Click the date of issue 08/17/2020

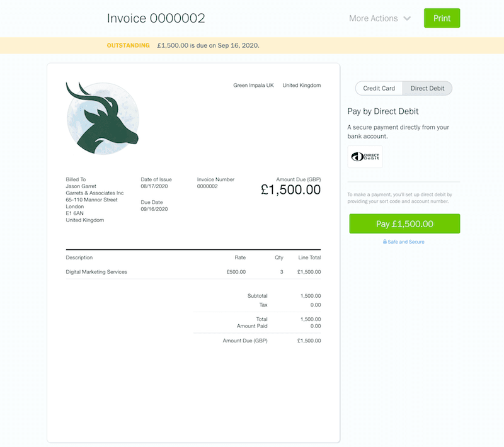coord(154,186)
